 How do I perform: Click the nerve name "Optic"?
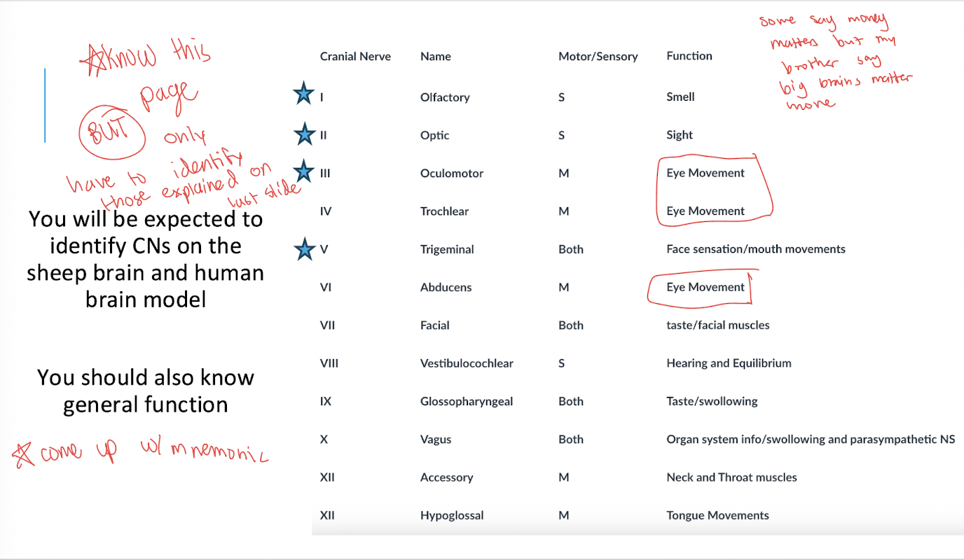pos(435,135)
